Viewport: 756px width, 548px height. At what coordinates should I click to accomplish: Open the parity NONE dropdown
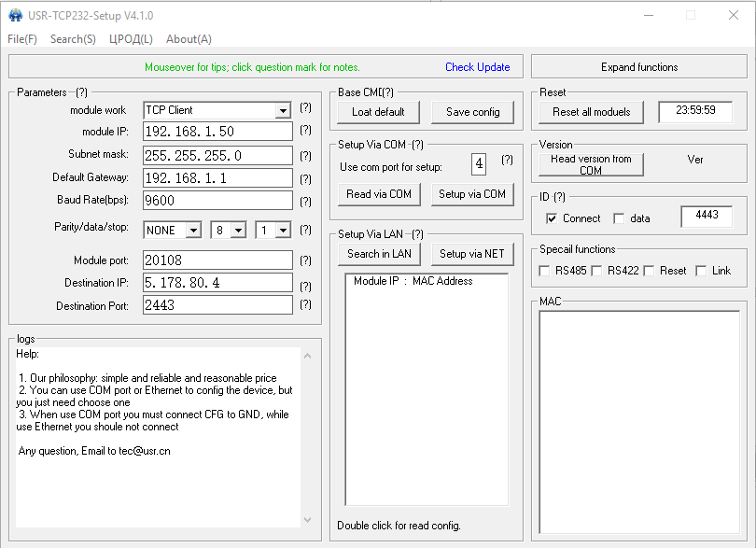pyautogui.click(x=193, y=230)
